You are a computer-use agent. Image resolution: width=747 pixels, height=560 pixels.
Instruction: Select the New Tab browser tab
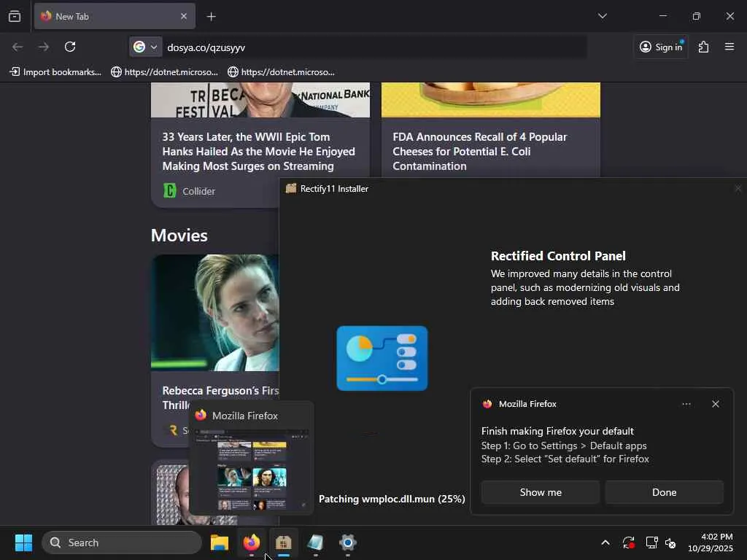115,16
